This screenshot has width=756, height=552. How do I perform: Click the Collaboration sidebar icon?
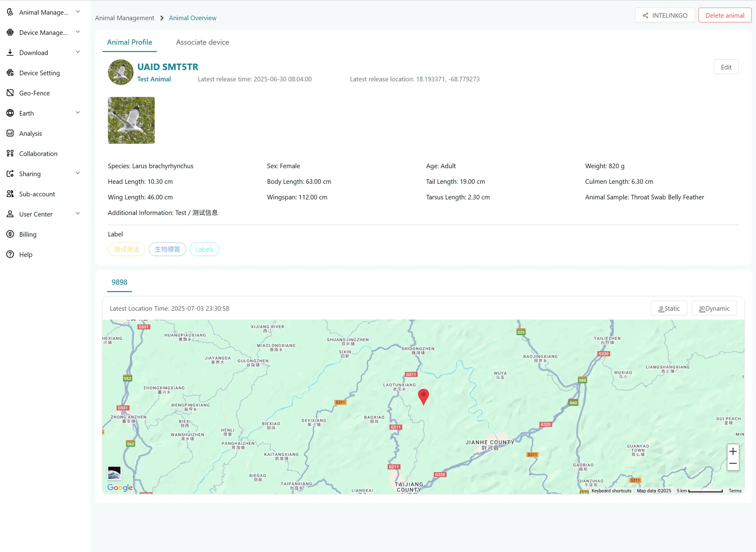click(x=10, y=154)
